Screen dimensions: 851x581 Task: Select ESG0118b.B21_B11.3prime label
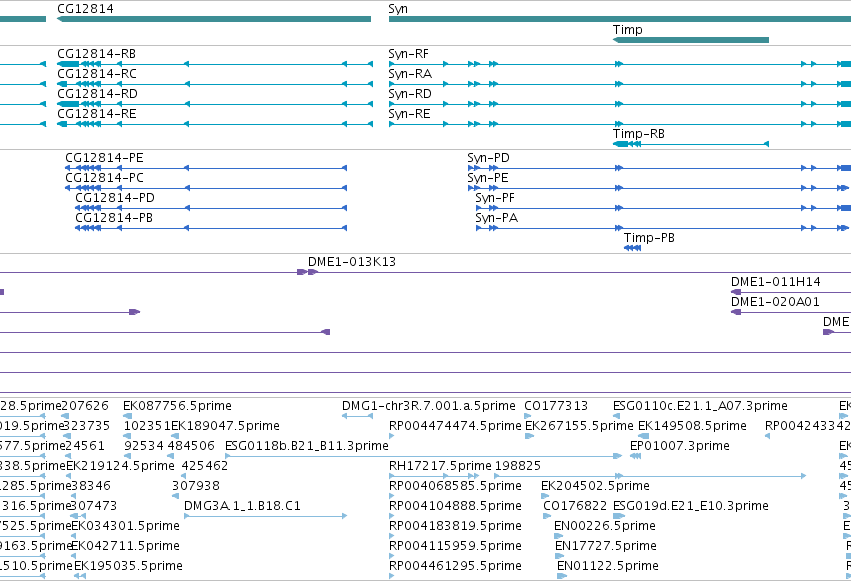click(x=307, y=446)
